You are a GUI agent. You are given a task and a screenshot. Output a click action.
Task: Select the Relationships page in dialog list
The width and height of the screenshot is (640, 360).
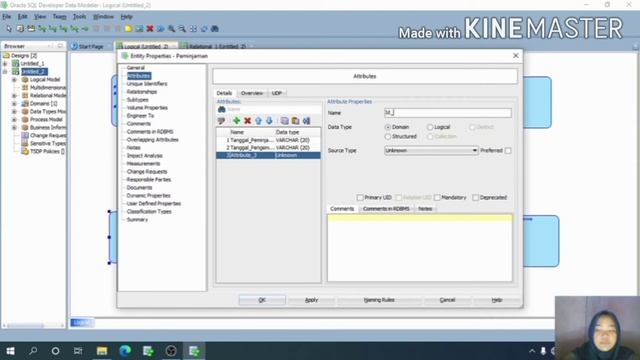(x=142, y=92)
